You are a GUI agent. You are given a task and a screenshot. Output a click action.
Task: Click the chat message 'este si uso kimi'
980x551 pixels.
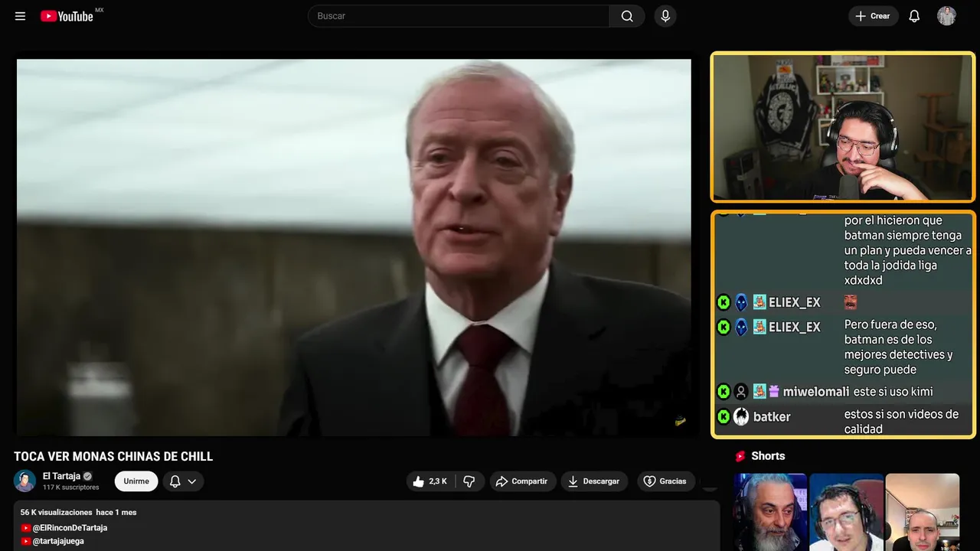click(x=893, y=392)
